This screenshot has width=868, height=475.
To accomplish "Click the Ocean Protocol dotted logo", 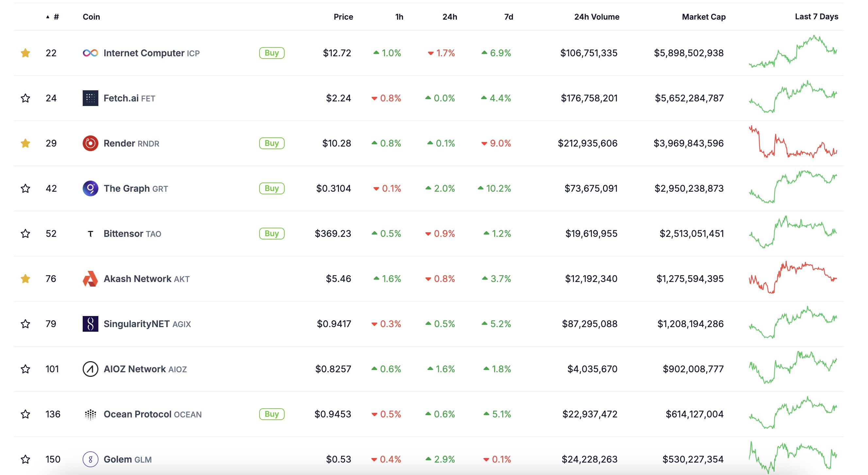I will click(90, 414).
